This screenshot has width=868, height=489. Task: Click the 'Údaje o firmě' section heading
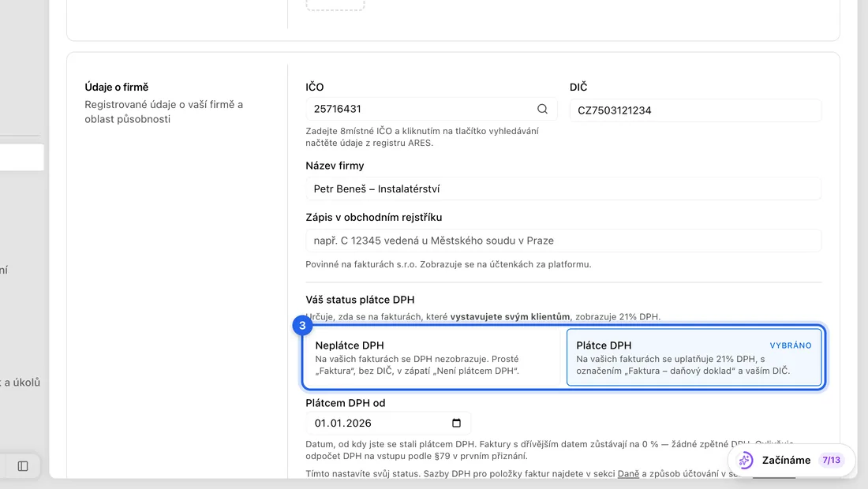117,87
